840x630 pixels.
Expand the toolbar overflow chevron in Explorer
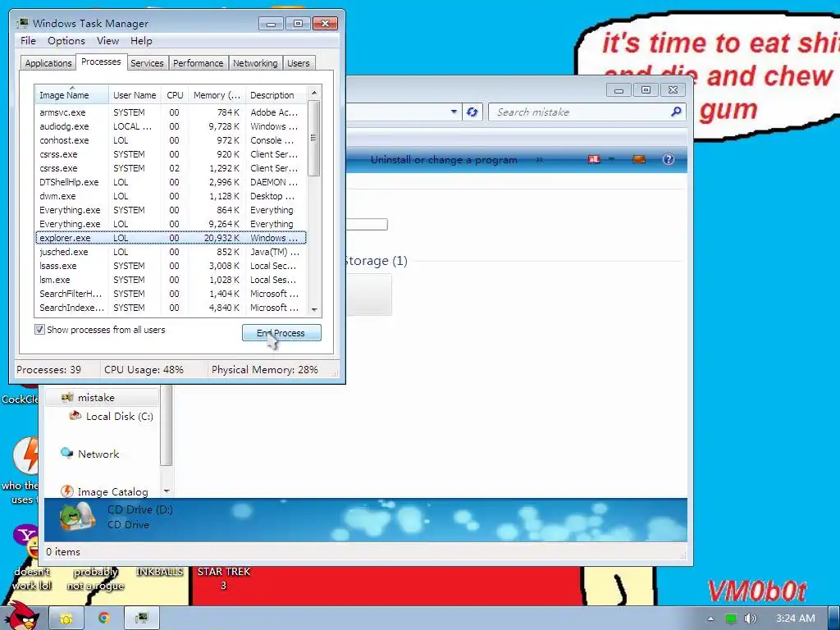pyautogui.click(x=540, y=160)
